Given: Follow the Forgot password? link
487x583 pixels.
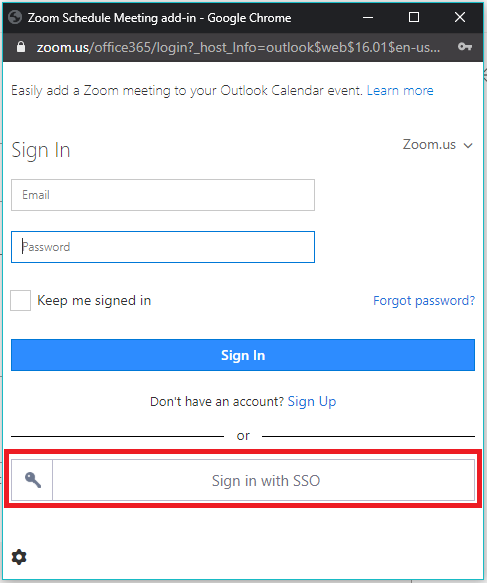Looking at the screenshot, I should click(x=424, y=300).
